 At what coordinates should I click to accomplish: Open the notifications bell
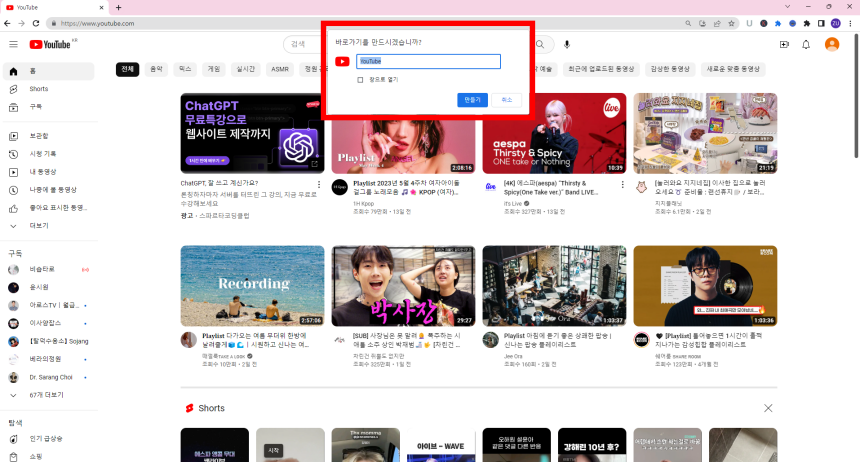point(806,44)
